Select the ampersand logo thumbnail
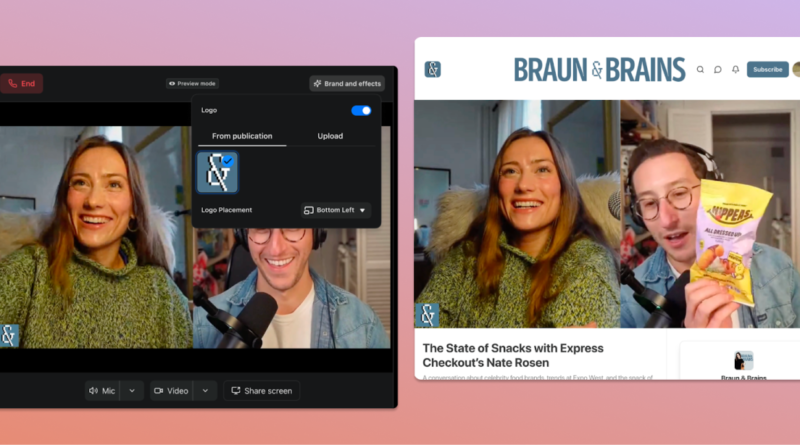The image size is (800, 445). (x=217, y=172)
